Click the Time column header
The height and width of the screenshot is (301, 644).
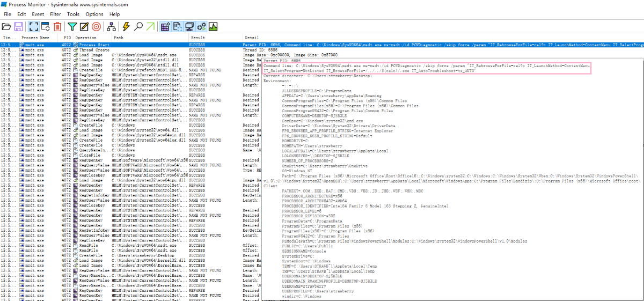[x=9, y=38]
